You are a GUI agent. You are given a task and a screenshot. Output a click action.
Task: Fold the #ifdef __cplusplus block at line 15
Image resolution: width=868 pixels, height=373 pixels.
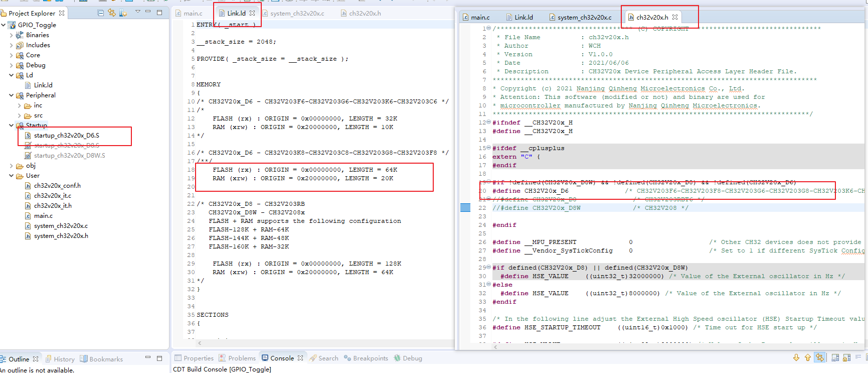[x=489, y=148]
